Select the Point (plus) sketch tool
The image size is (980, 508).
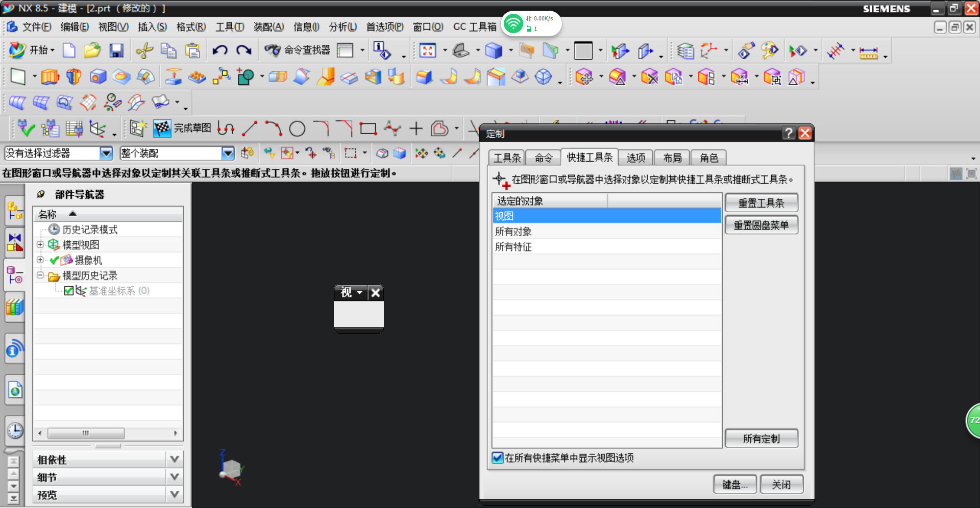click(x=416, y=128)
